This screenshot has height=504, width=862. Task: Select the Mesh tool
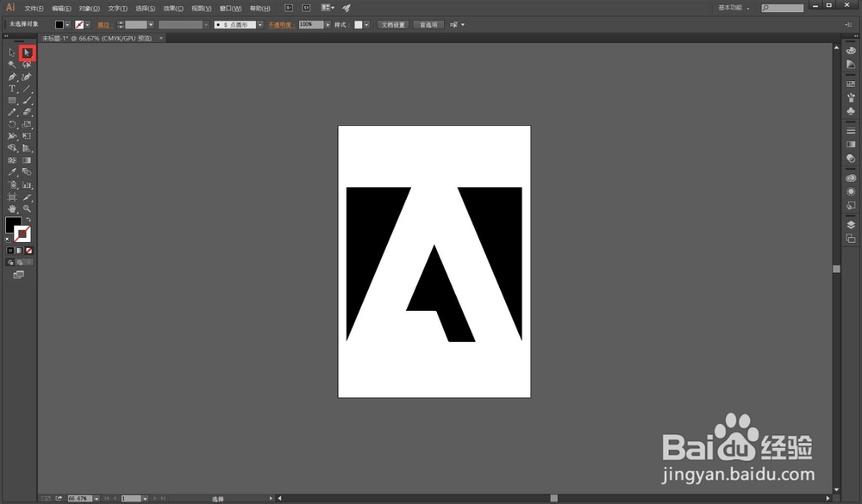coord(11,160)
